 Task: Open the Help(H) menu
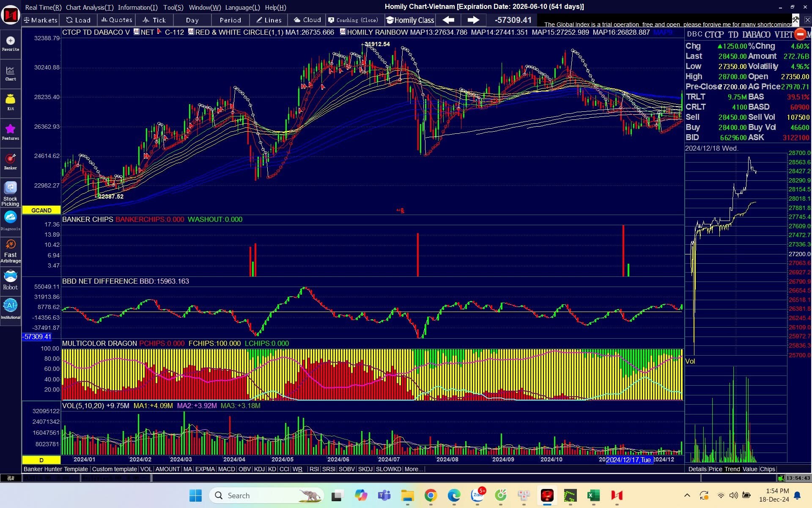[275, 7]
